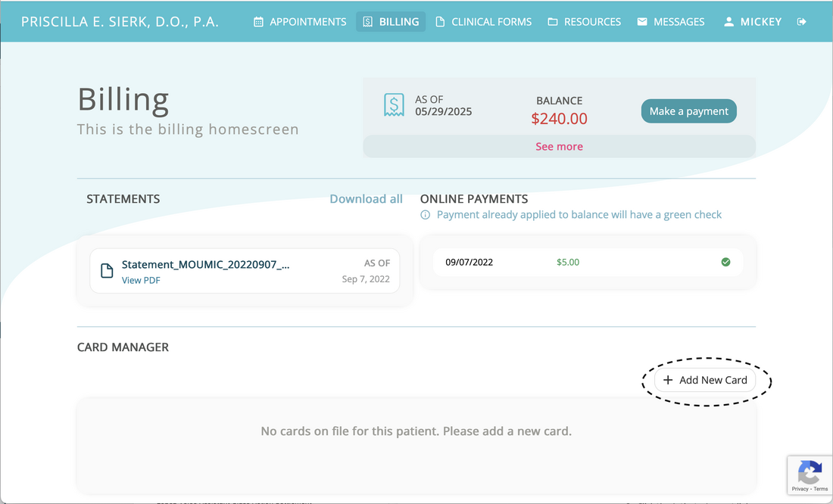Click the blue receipt icon near AS OF date
833x504 pixels.
pos(394,104)
